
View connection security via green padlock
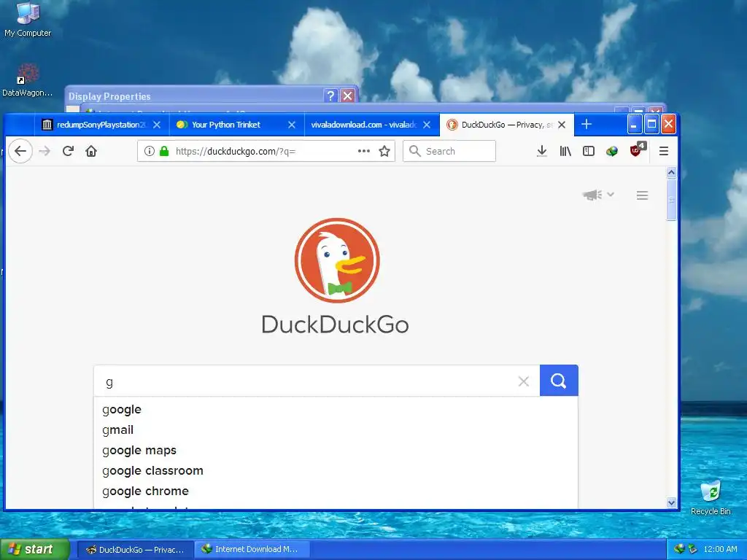pyautogui.click(x=164, y=151)
